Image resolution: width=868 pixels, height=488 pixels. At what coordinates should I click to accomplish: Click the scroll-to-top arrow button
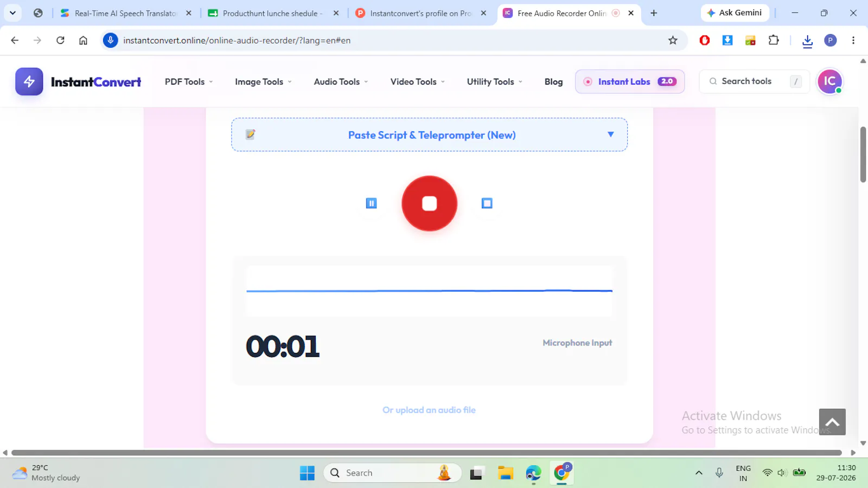point(832,422)
